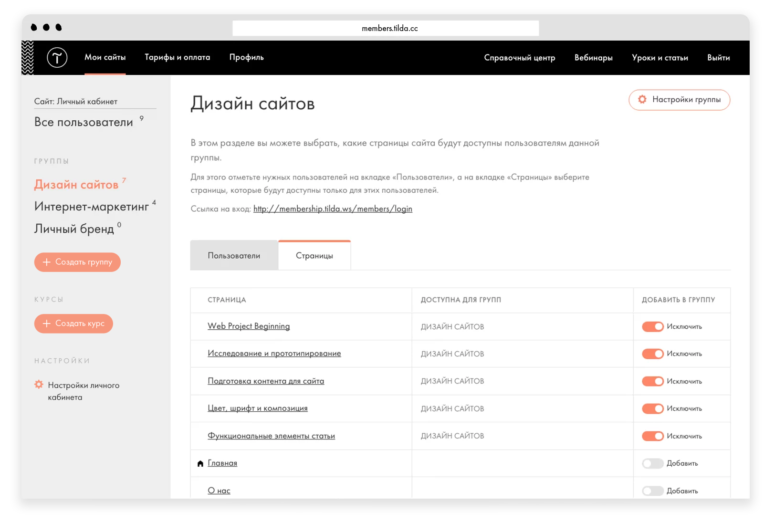Open the О нас page link
This screenshot has height=532, width=774.
(219, 491)
